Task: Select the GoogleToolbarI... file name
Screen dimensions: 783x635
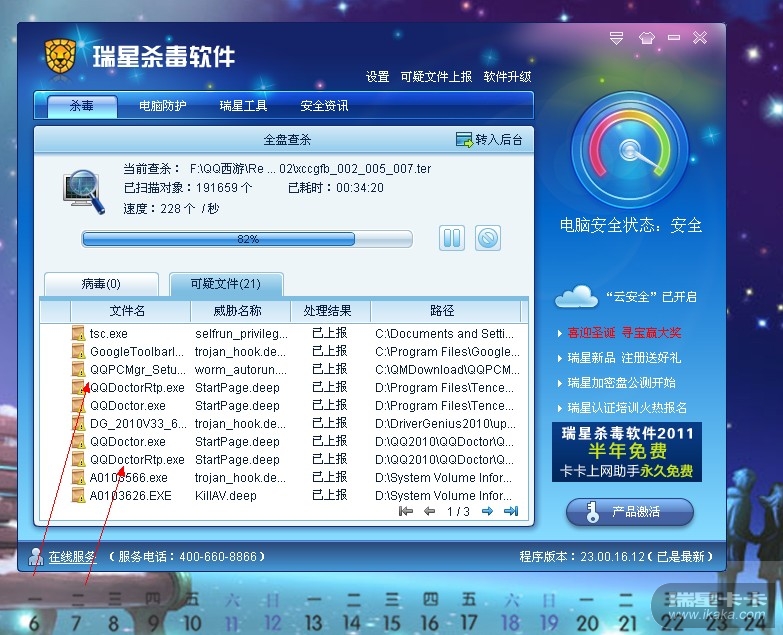Action: pos(137,351)
